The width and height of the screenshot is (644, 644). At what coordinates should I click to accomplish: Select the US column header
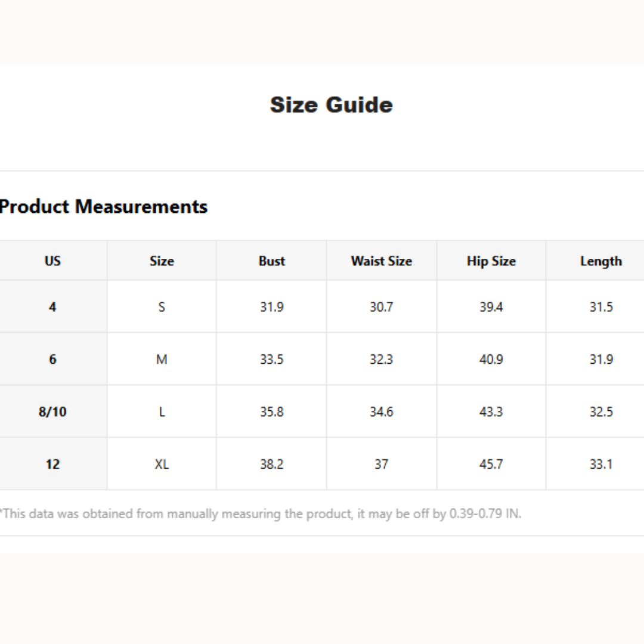[x=52, y=261]
